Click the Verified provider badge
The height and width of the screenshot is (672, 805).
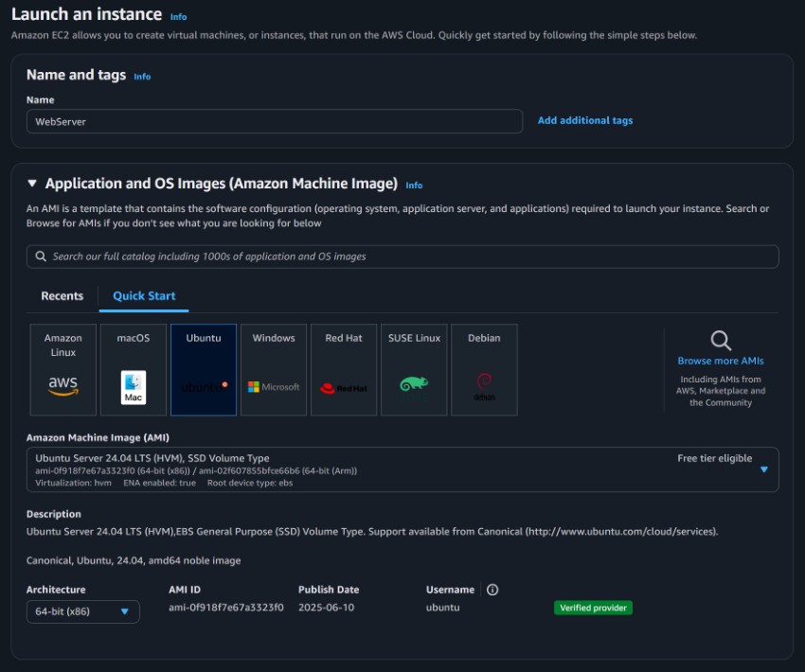point(592,608)
